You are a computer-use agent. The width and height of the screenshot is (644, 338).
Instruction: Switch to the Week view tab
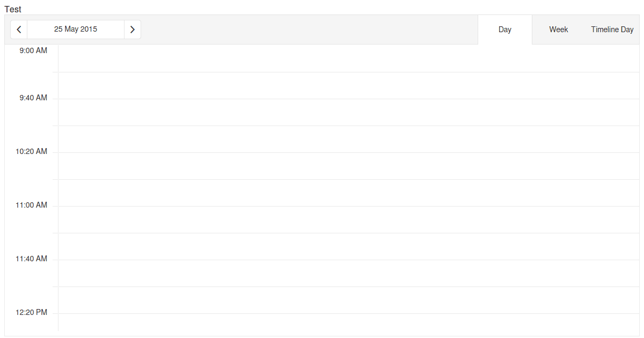tap(559, 29)
